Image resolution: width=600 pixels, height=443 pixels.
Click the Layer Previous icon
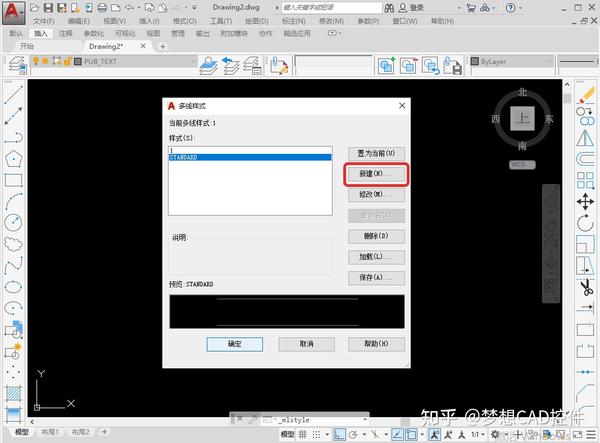(x=231, y=65)
